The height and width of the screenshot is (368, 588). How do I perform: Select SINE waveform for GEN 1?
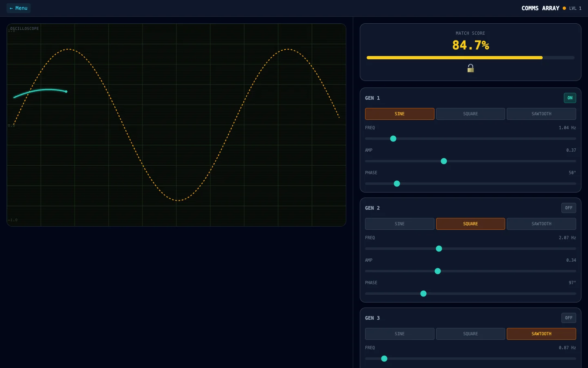click(399, 114)
